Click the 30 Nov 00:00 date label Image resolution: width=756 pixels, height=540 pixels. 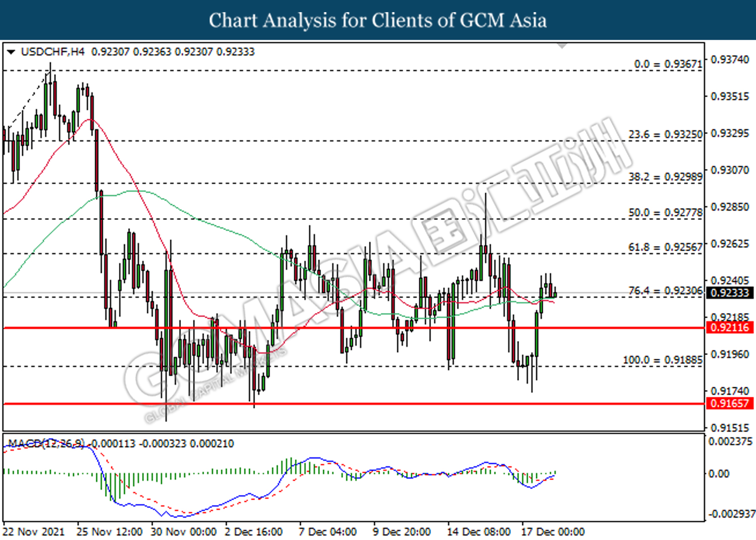pos(183,531)
